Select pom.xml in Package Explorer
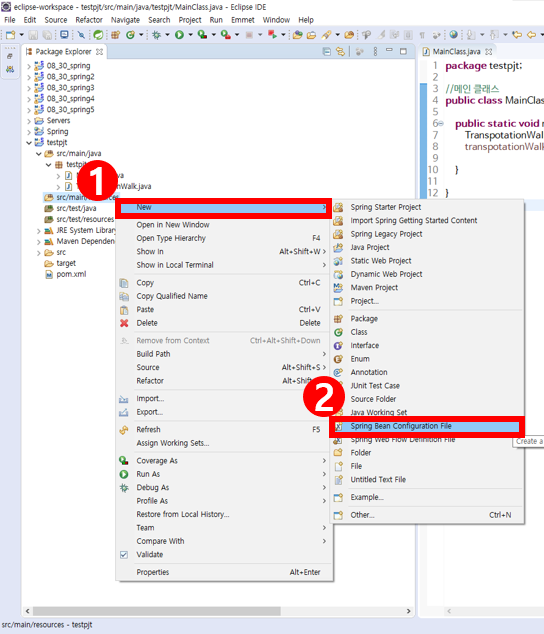Screen dimensions: 544x634 pyautogui.click(x=71, y=275)
